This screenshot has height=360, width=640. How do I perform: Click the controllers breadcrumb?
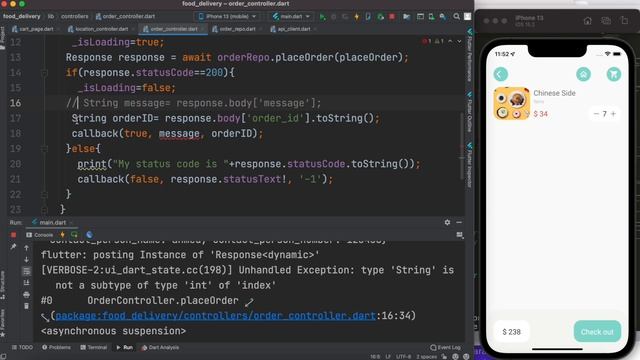pos(75,17)
